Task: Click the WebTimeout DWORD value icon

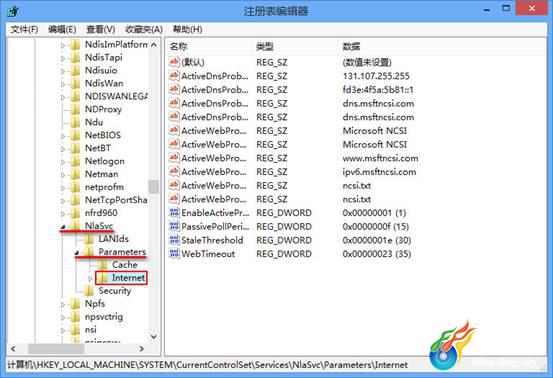Action: tap(174, 254)
